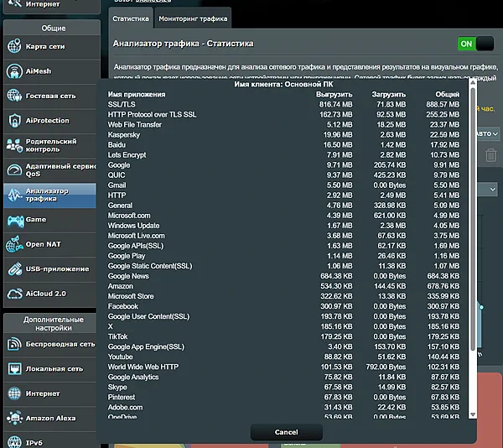Screen dimensions: 503x448
Task: Click the trash delete icon
Action: point(490,154)
